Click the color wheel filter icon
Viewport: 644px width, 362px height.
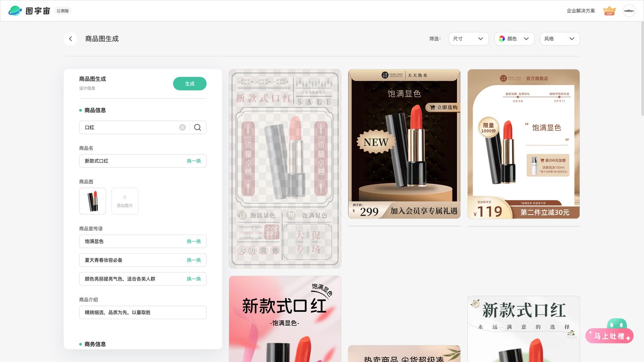[x=502, y=39]
